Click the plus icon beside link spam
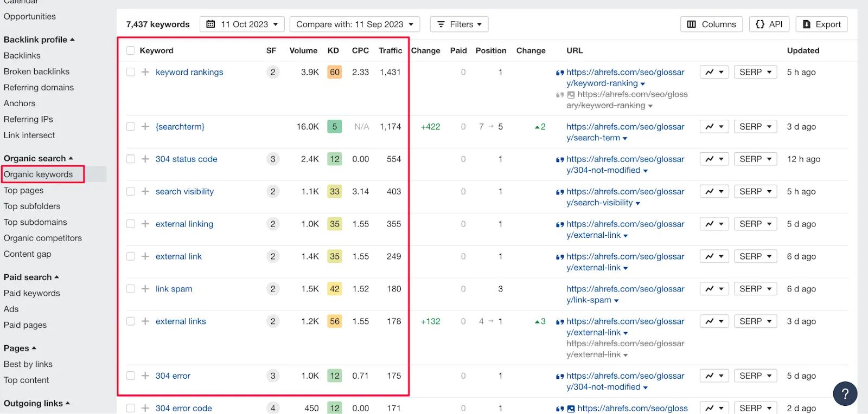Viewport: 868px width, 414px height. pos(145,289)
